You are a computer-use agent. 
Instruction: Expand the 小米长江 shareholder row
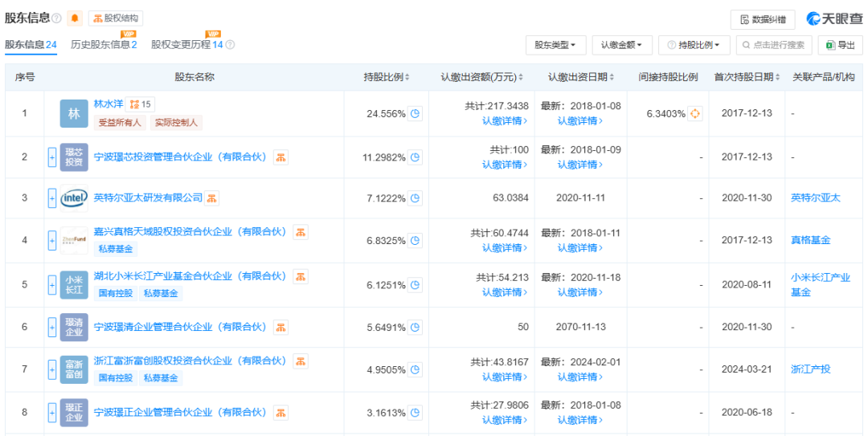[x=52, y=284]
